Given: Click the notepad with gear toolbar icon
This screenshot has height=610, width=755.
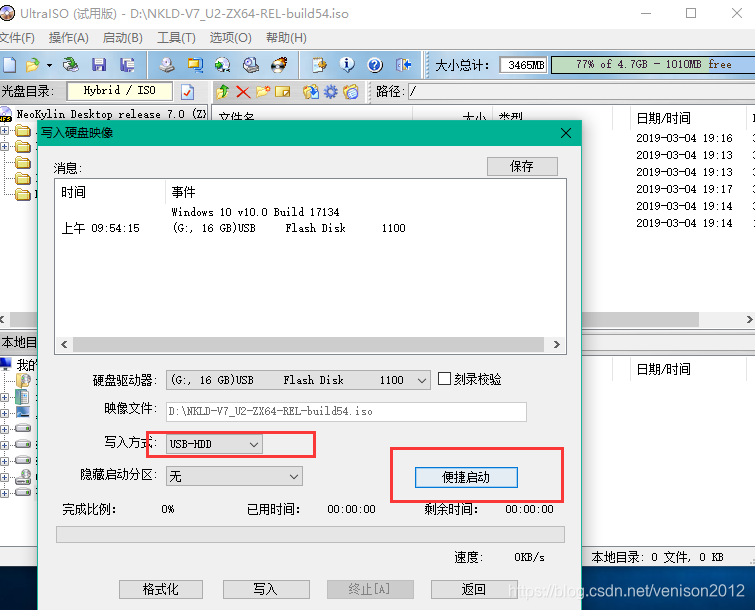Looking at the screenshot, I should (319, 65).
